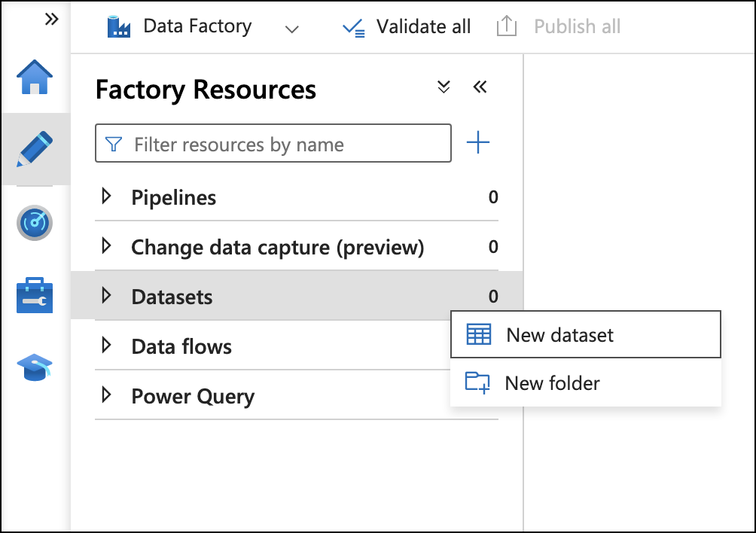Select the Author pencil icon
Image resolution: width=756 pixels, height=533 pixels.
pyautogui.click(x=35, y=149)
